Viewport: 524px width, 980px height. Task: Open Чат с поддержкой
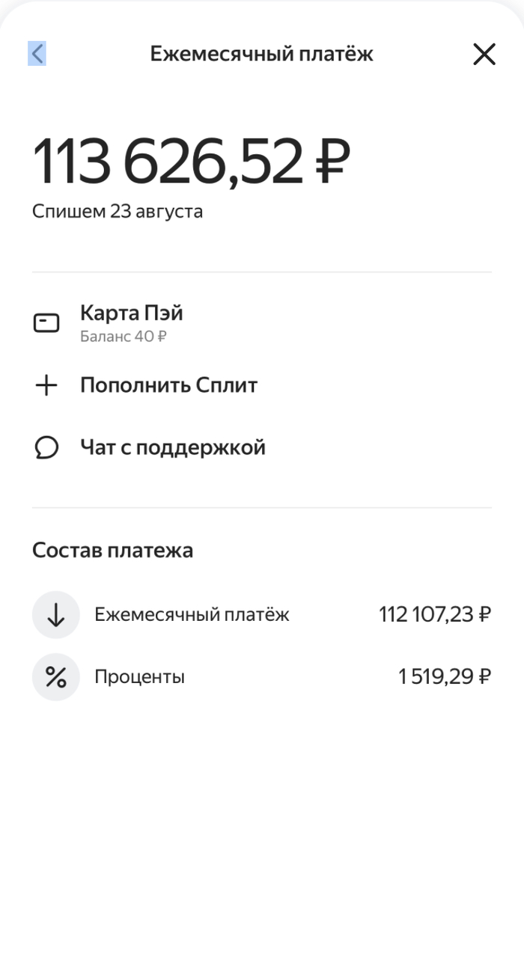pyautogui.click(x=173, y=448)
